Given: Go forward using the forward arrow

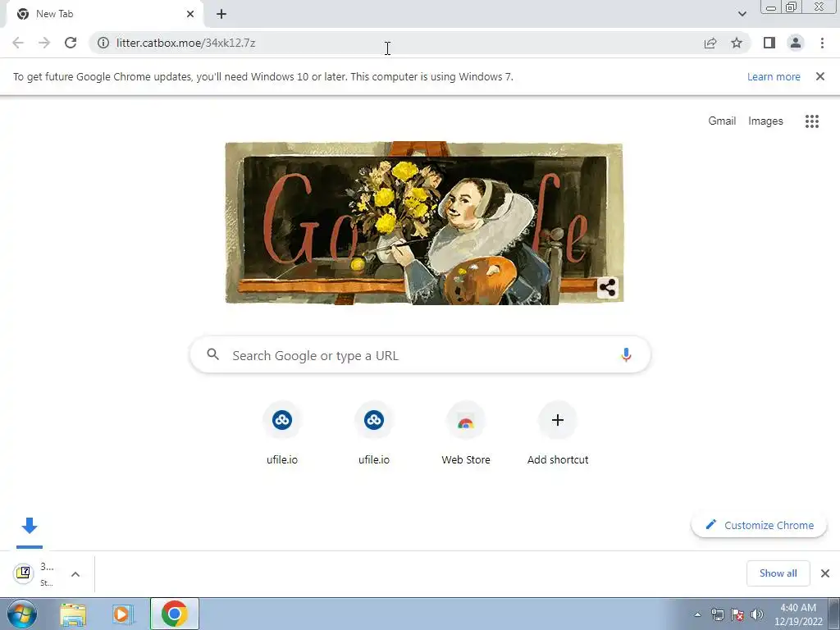Looking at the screenshot, I should 44,43.
